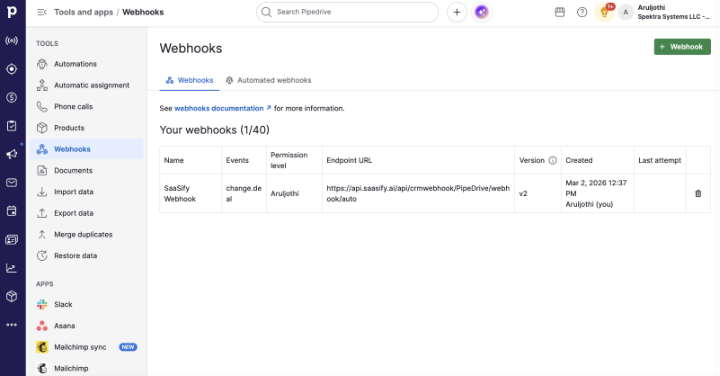
Task: Click the Endpoint URL column header
Action: [x=418, y=160]
